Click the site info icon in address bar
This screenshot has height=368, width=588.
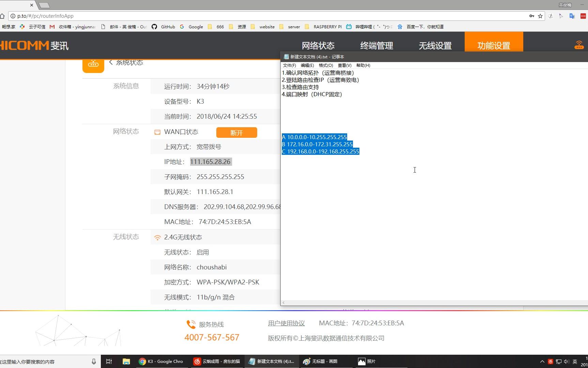[13, 16]
